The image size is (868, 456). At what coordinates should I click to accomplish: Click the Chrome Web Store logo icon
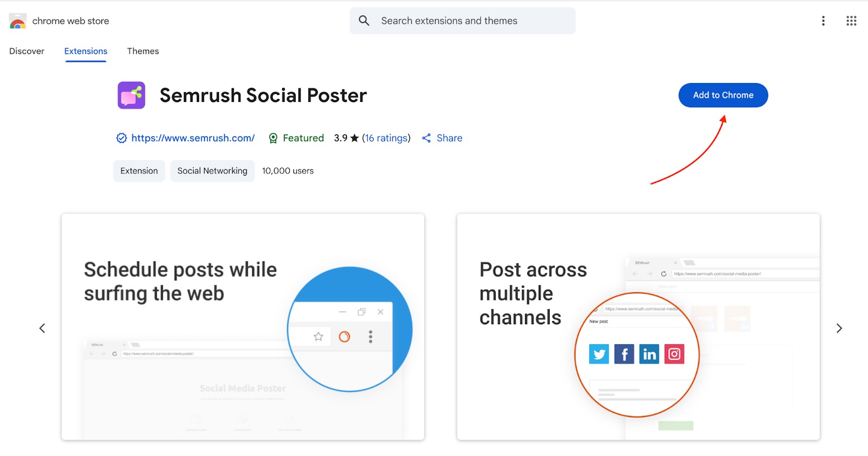click(18, 21)
